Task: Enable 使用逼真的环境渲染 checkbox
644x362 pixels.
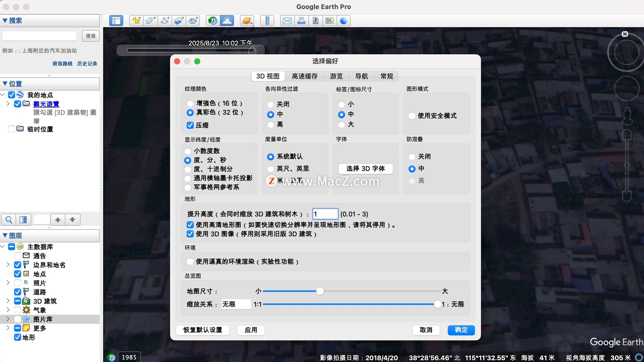Action: 190,261
